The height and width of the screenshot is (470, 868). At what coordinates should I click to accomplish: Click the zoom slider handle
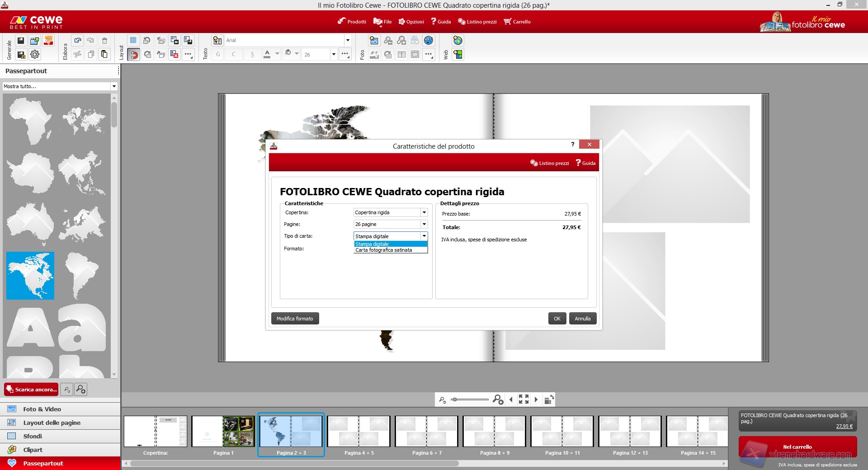(x=455, y=399)
